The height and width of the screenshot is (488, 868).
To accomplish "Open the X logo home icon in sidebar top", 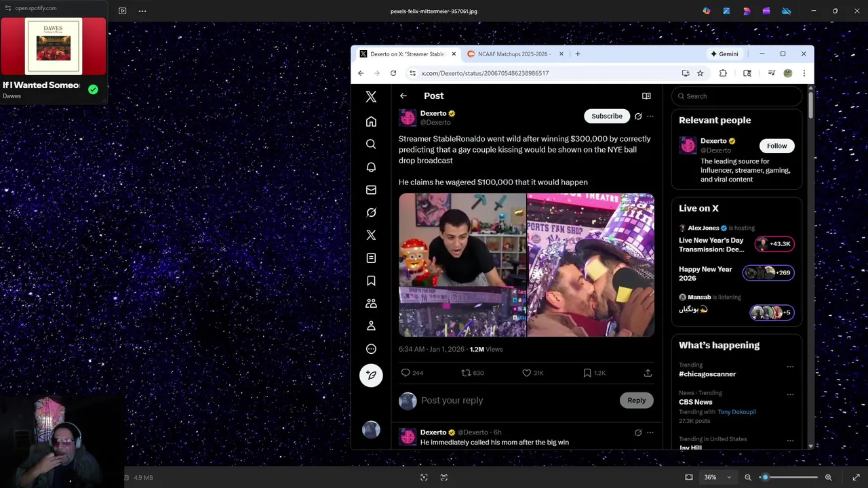I will [371, 97].
